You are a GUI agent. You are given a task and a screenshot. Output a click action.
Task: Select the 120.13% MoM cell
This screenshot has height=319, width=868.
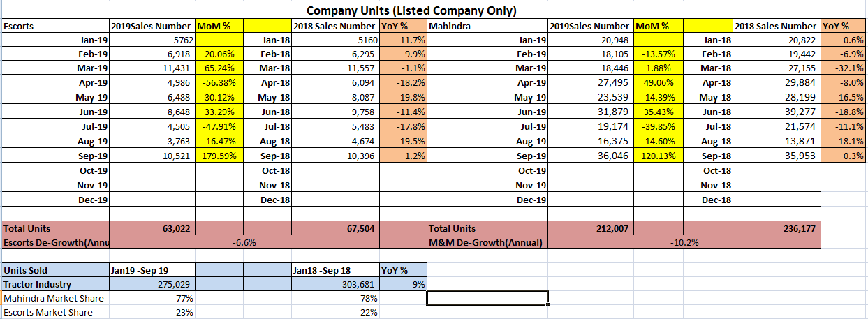pyautogui.click(x=658, y=156)
